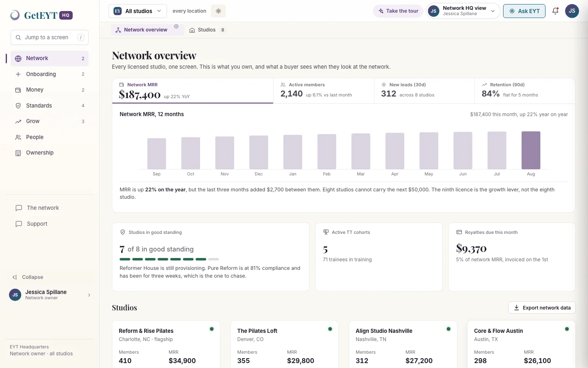Image resolution: width=588 pixels, height=368 pixels.
Task: Click the gear icon beside Network overview tab
Action: 176,27
